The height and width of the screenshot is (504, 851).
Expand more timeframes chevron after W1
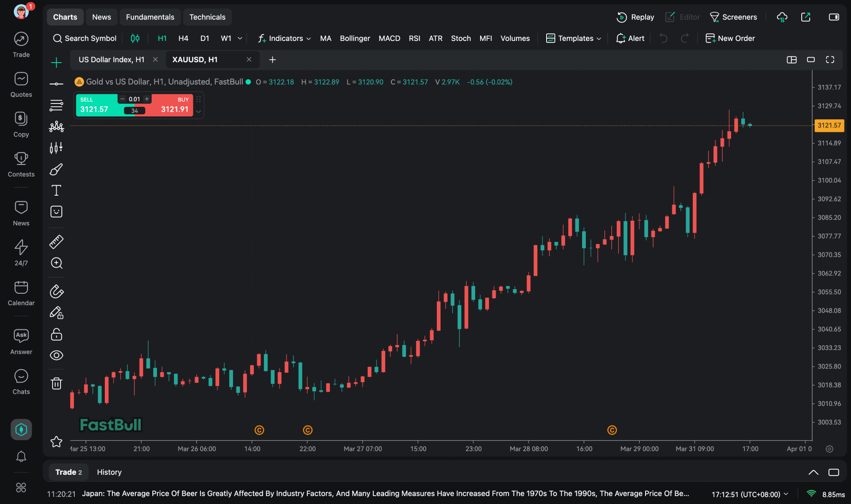240,38
